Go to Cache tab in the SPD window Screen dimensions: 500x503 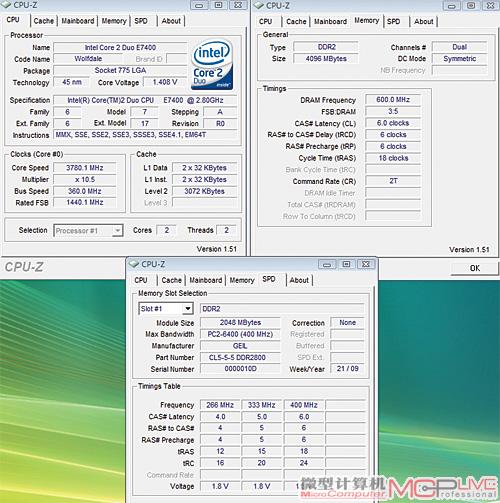coord(172,280)
